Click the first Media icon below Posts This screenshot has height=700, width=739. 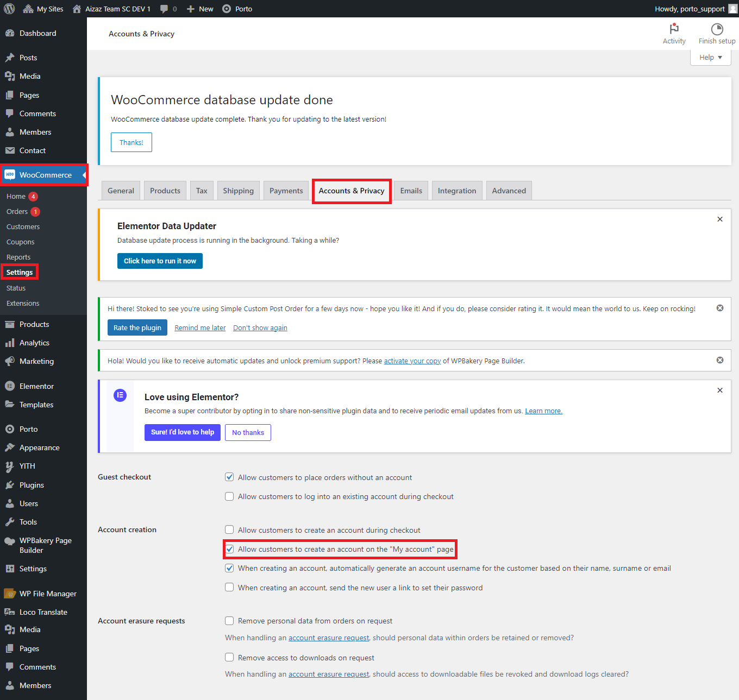(x=10, y=76)
